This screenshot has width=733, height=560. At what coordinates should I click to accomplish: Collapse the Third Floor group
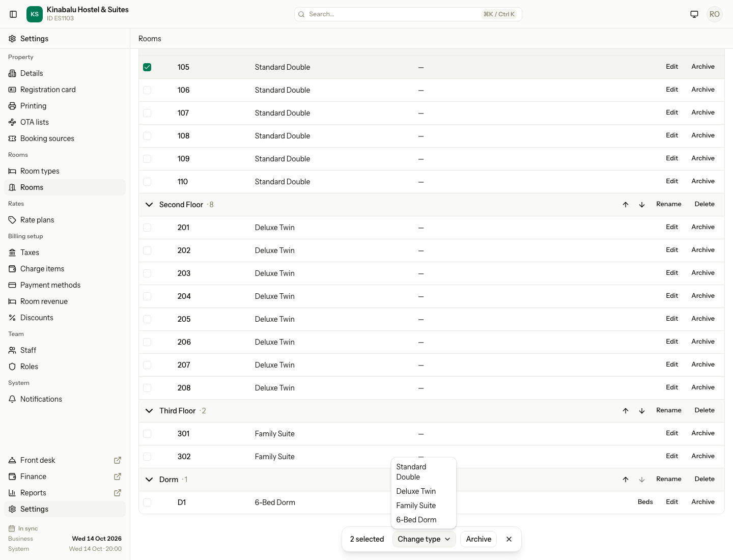(149, 411)
